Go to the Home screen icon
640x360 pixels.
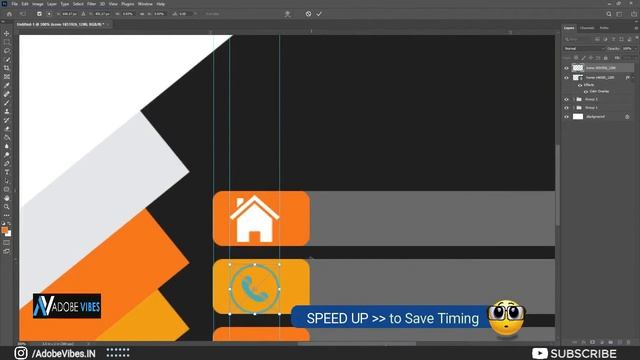(x=9, y=14)
